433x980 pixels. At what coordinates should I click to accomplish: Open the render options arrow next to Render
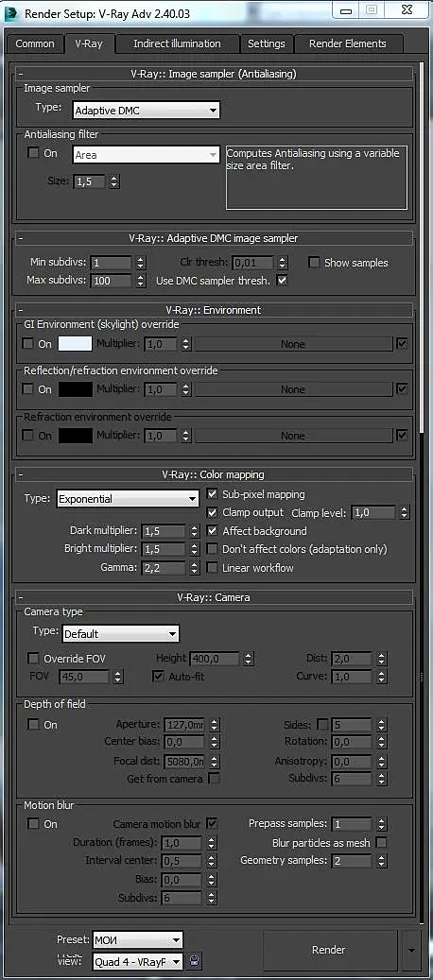click(410, 950)
